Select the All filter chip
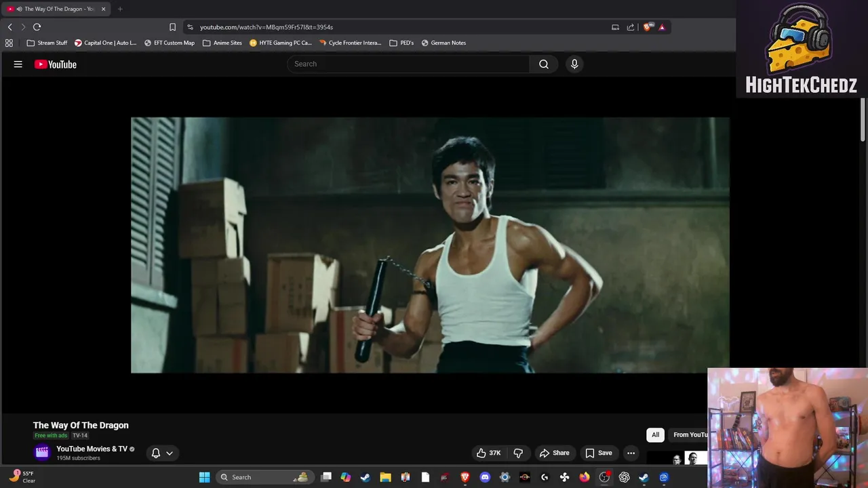This screenshot has width=868, height=488. pos(655,434)
